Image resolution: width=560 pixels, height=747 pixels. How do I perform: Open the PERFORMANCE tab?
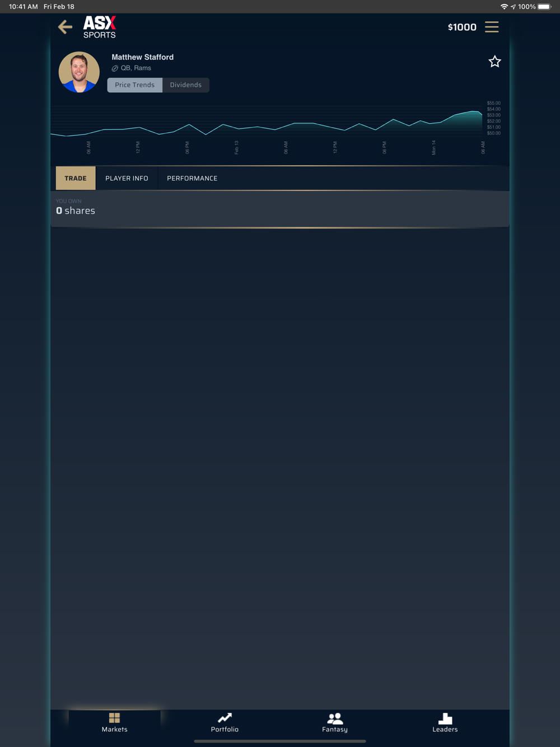(192, 178)
